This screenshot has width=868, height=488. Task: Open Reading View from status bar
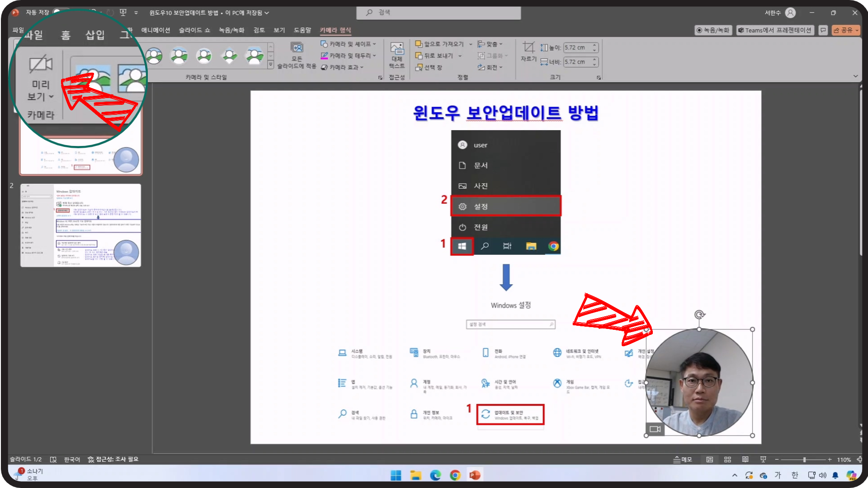745,460
